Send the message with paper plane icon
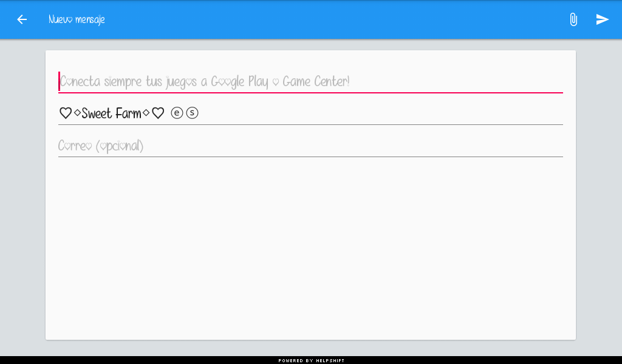 point(602,19)
